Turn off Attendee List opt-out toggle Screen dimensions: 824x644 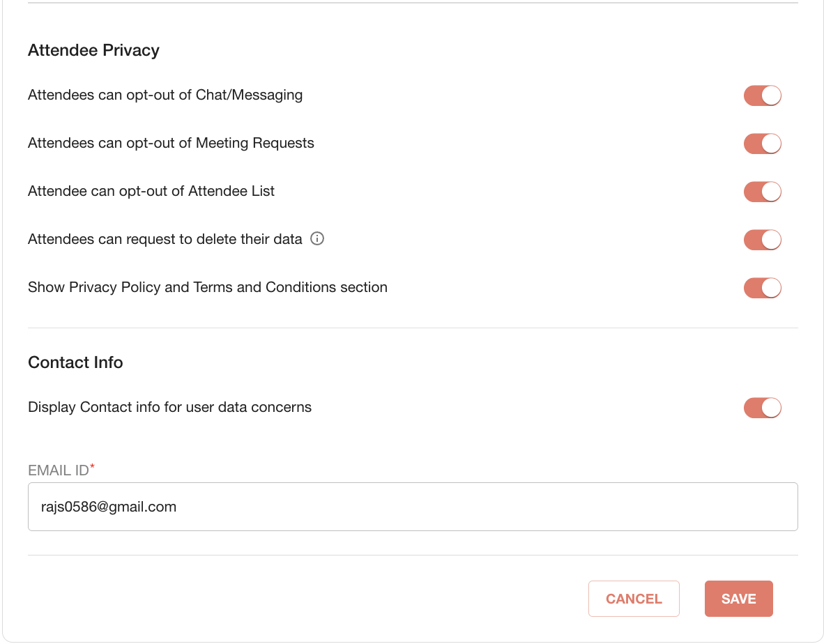tap(762, 192)
